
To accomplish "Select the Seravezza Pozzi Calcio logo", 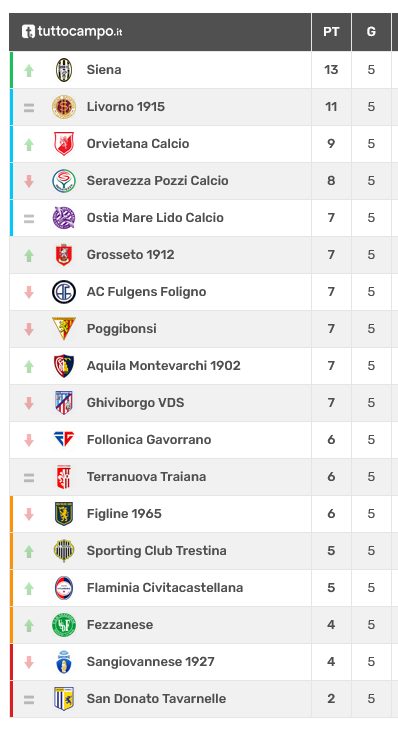I will coord(64,181).
